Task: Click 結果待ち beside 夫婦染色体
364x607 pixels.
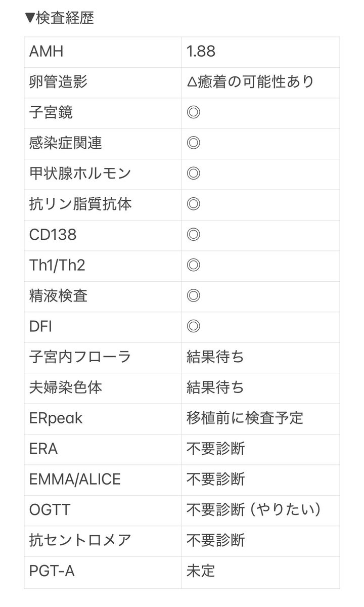Action: tap(215, 387)
